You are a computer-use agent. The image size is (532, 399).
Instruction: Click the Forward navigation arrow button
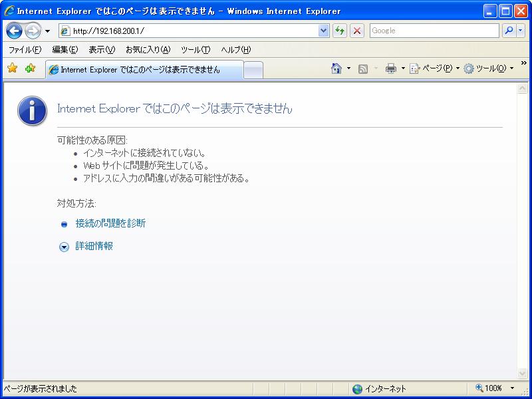(33, 31)
